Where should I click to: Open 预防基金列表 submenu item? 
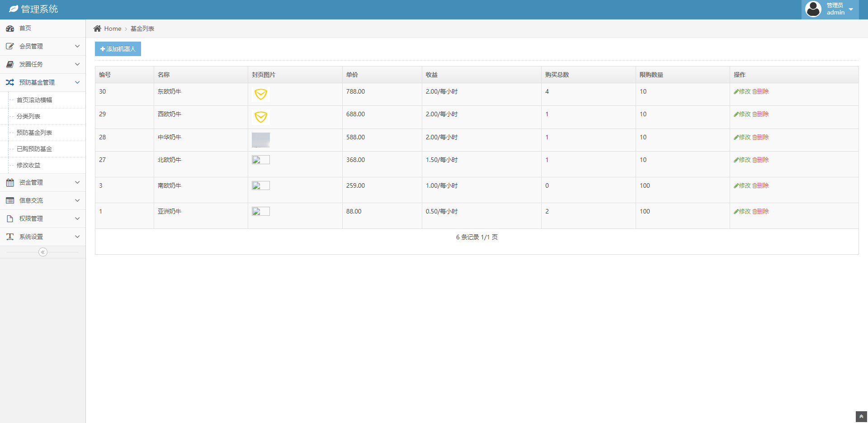34,133
